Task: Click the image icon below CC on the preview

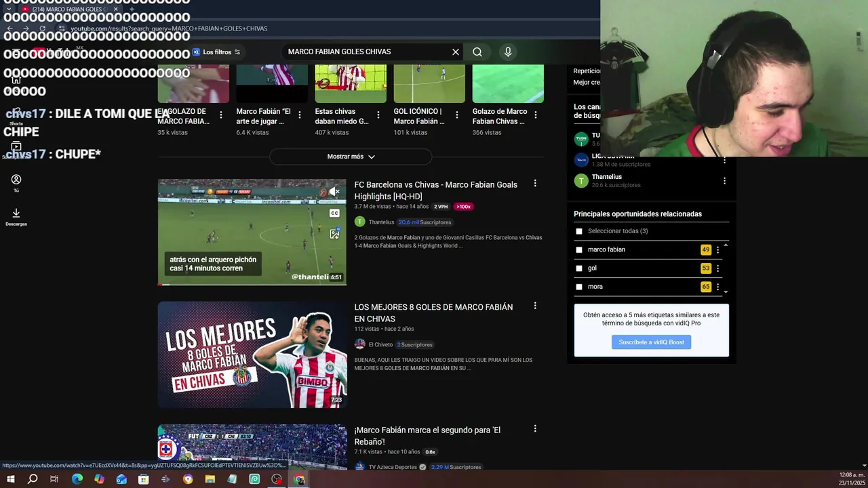Action: (x=334, y=234)
